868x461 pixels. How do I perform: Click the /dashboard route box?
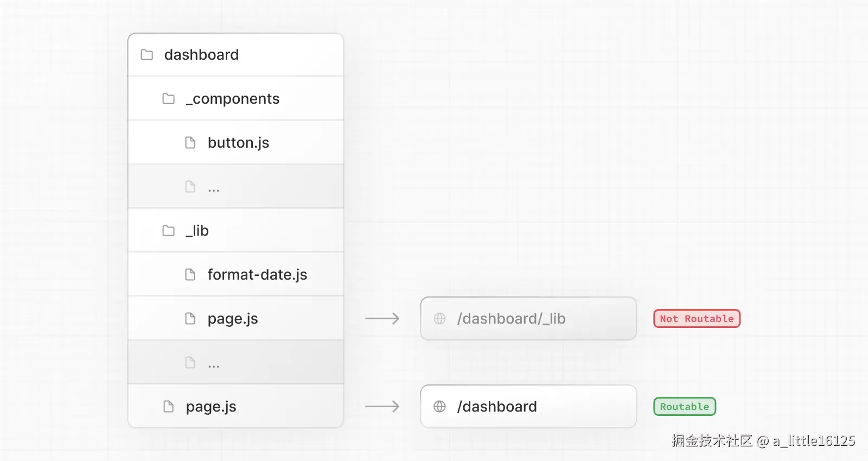point(528,407)
